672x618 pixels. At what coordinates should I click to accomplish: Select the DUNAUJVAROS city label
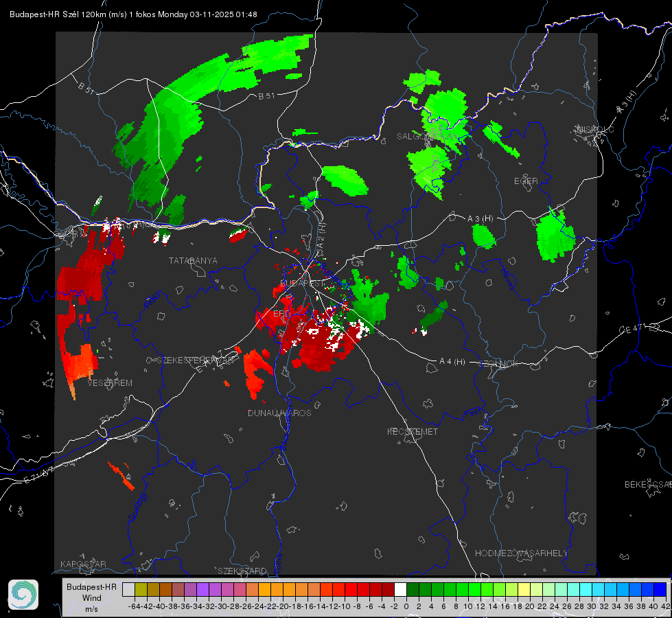(279, 413)
